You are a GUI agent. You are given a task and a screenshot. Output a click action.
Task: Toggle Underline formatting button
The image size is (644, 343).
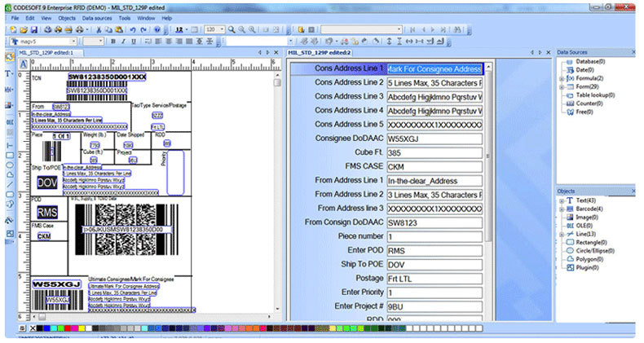click(134, 41)
